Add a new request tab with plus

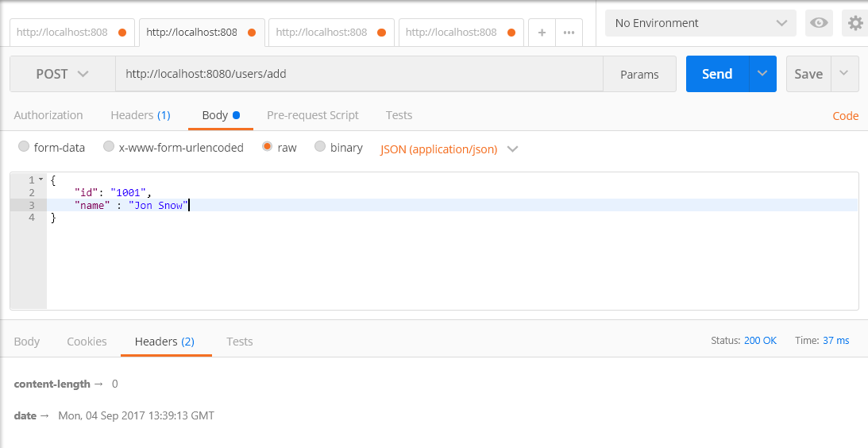point(542,33)
